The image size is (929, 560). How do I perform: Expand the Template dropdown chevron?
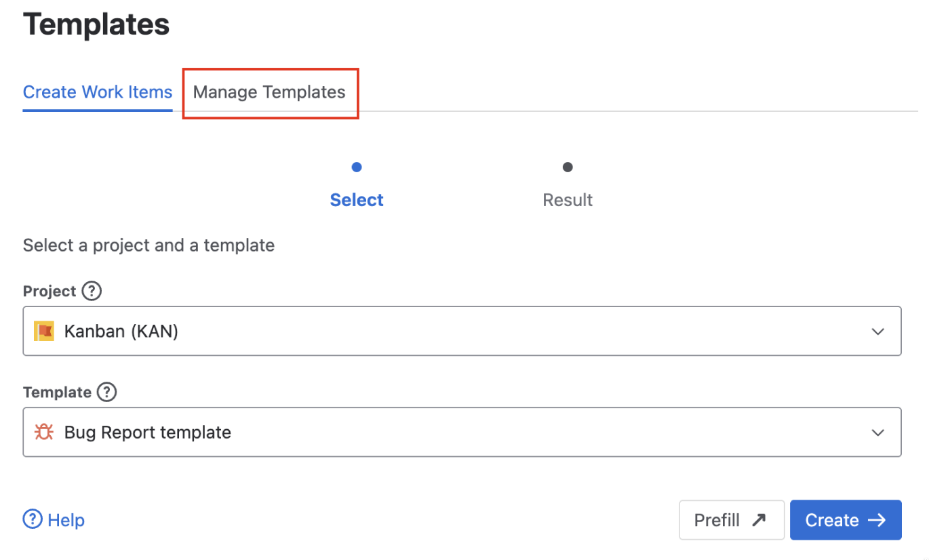pyautogui.click(x=878, y=433)
